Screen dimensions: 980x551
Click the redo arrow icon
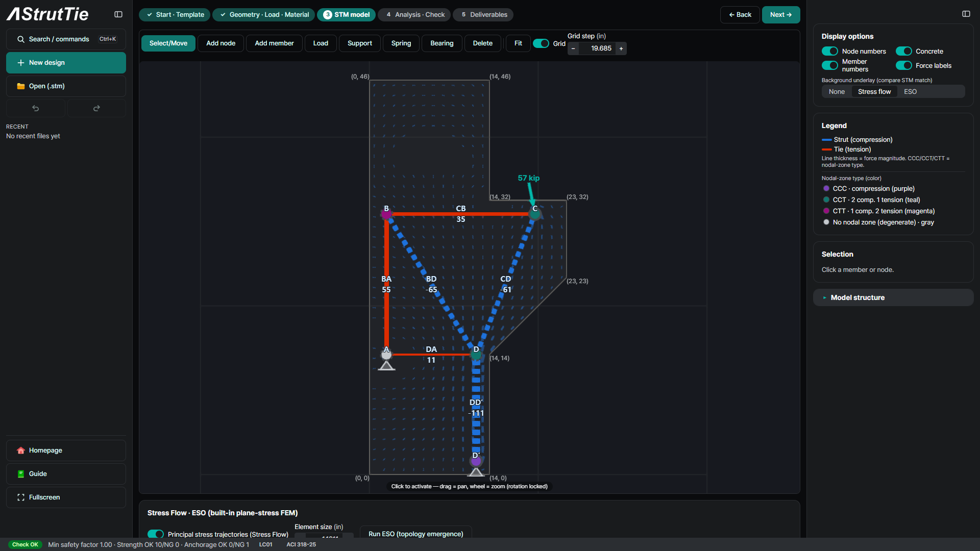[96, 108]
